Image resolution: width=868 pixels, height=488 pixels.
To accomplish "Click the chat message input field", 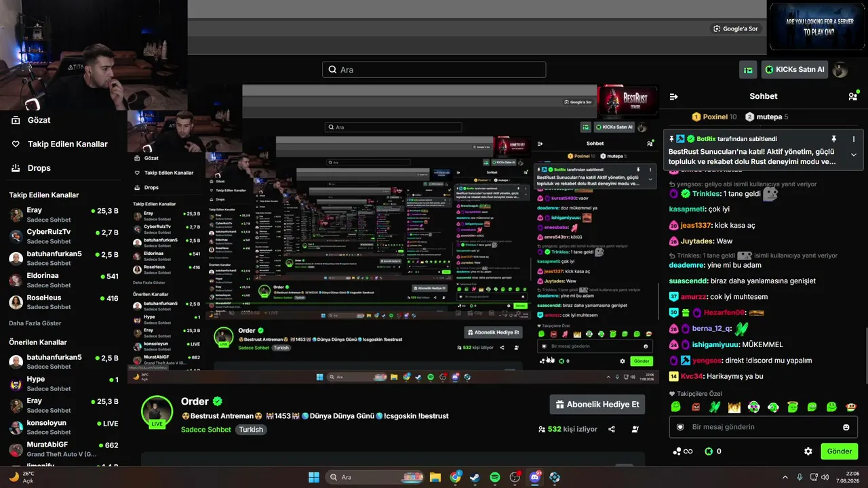I will 763,427.
